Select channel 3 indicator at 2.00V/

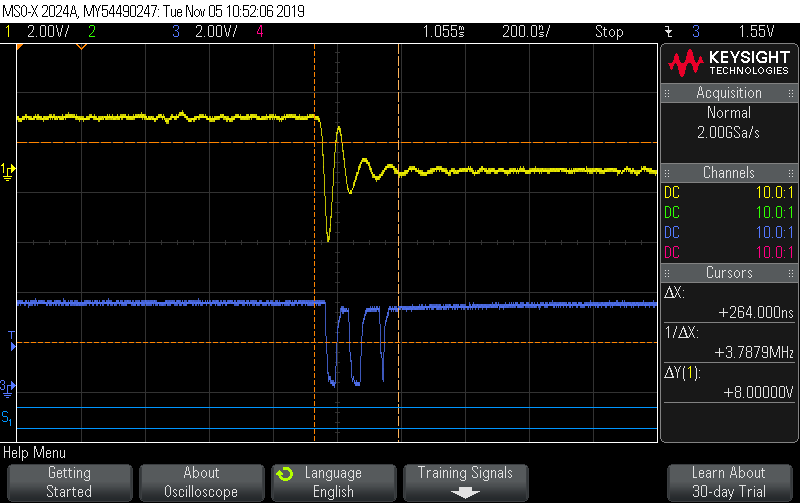point(205,32)
